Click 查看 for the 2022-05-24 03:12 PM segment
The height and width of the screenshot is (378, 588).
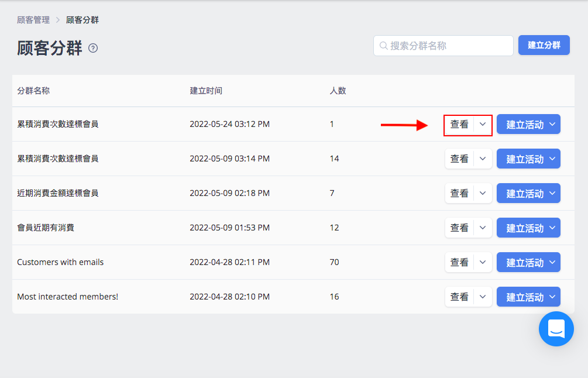[459, 124]
